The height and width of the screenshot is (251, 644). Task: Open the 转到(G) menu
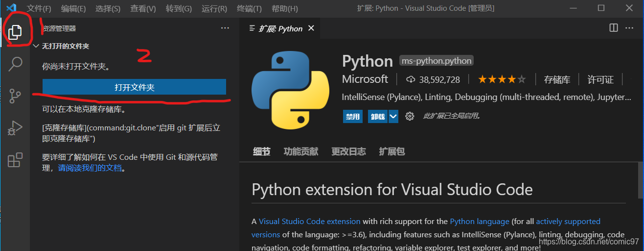point(179,8)
